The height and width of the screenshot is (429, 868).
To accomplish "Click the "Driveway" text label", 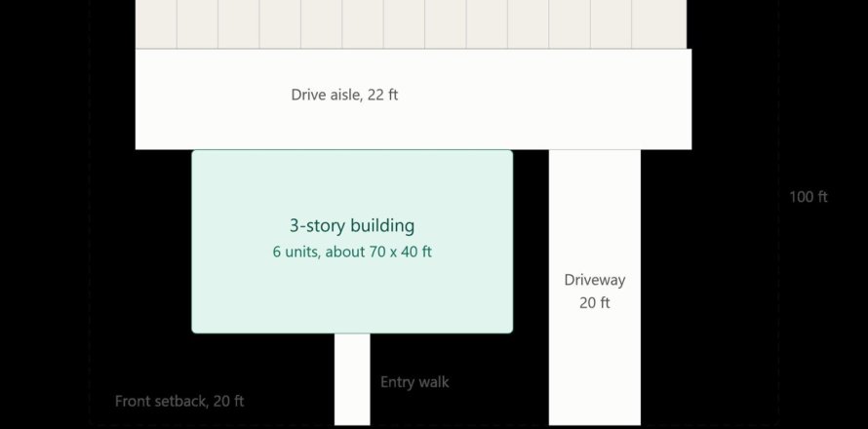I will tap(595, 280).
